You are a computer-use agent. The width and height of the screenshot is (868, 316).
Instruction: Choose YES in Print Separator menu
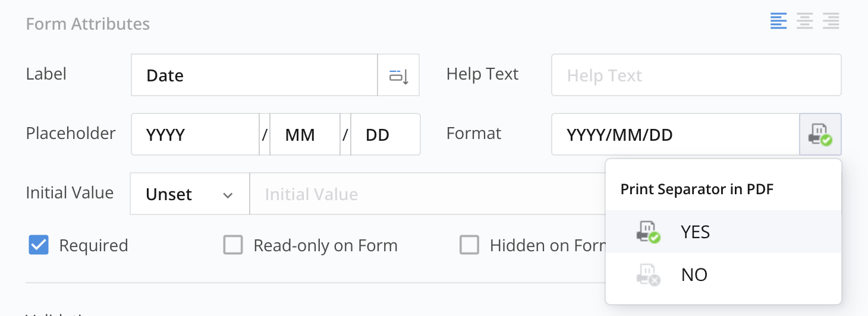click(695, 232)
